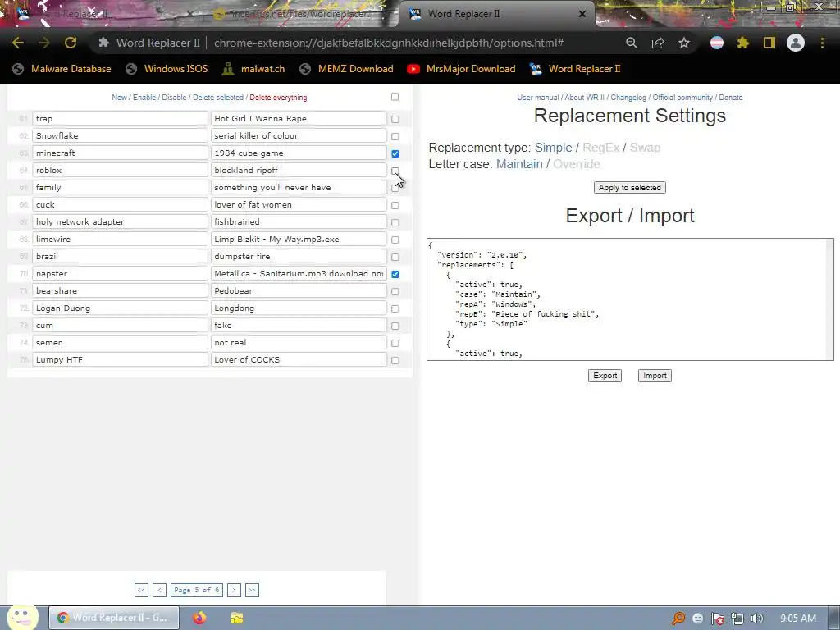This screenshot has height=630, width=840.
Task: Open the Extensions puzzle icon
Action: 743,43
